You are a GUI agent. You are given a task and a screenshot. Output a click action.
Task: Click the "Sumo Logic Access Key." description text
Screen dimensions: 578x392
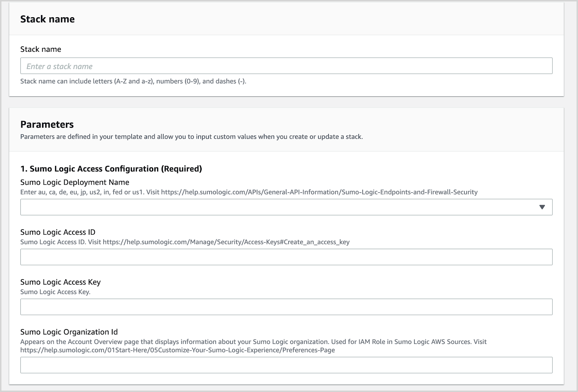55,292
